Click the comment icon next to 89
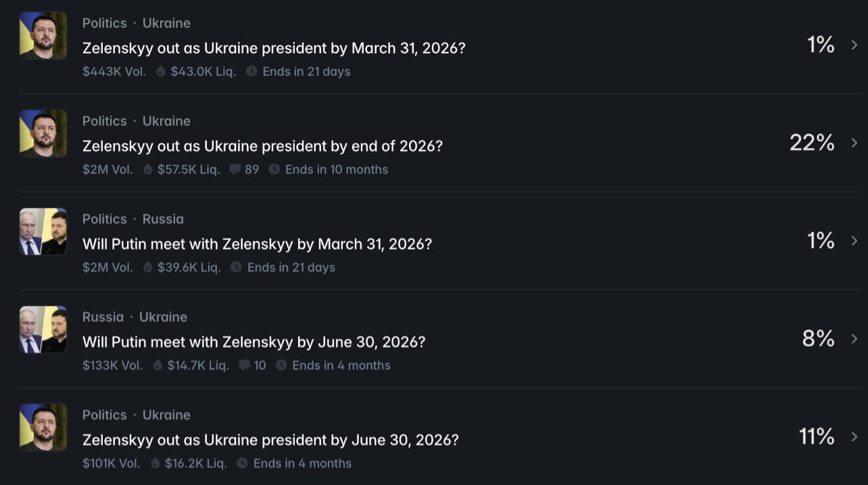Viewport: 868px width, 485px height. coord(235,170)
